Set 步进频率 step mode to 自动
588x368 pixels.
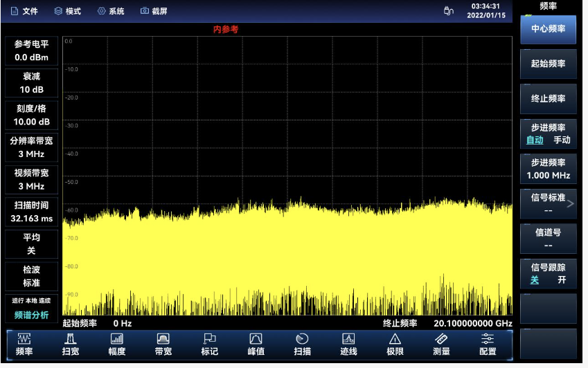point(535,140)
